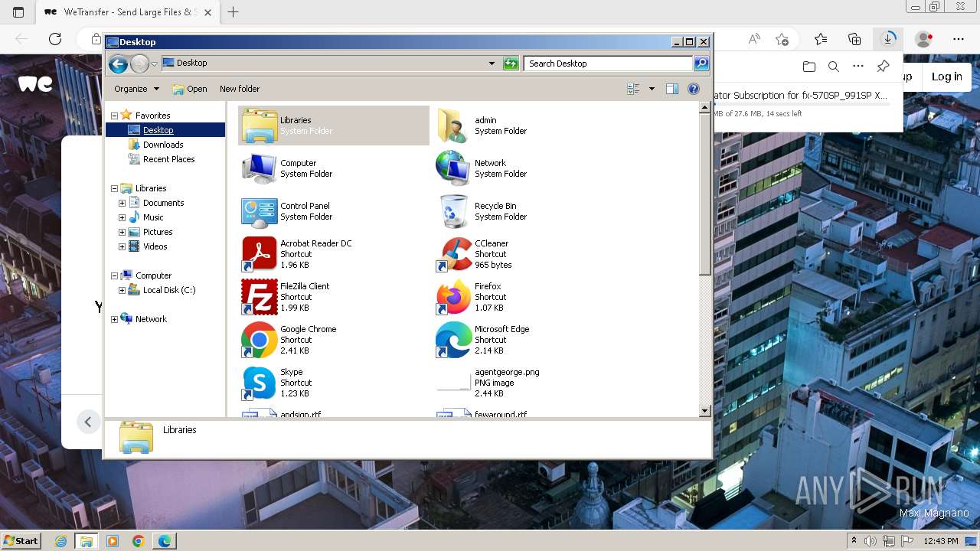
Task: Select the admin system folder icon
Action: click(x=453, y=126)
